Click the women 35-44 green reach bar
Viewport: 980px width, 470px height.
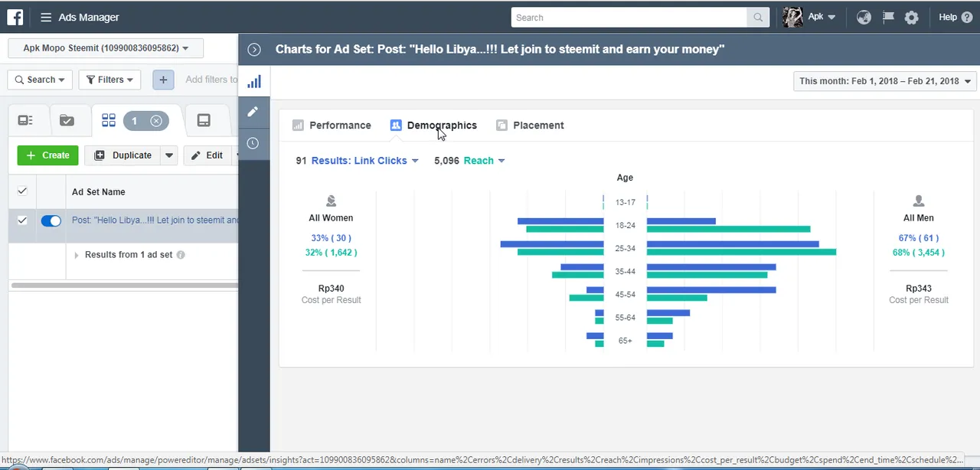tap(578, 275)
